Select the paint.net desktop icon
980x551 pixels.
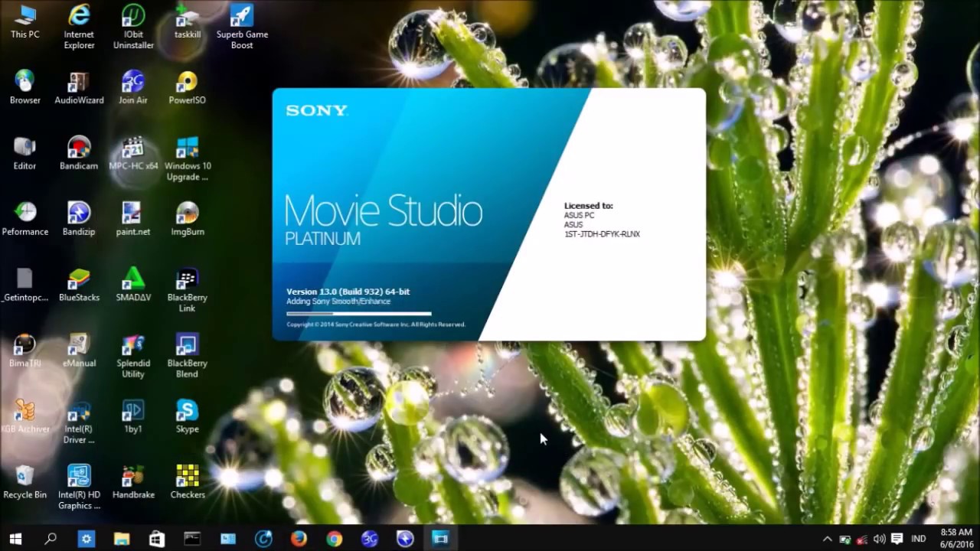point(133,220)
